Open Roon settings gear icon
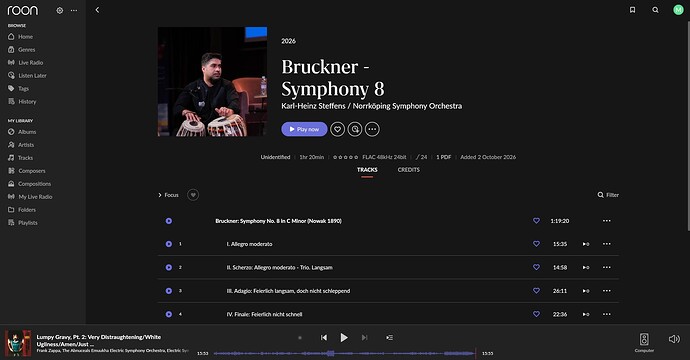690x360 pixels. coord(59,10)
